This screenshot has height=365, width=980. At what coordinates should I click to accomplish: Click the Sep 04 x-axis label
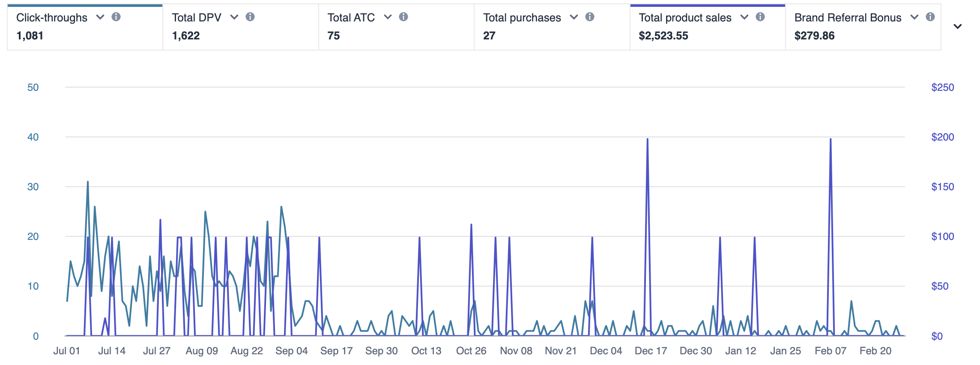pyautogui.click(x=291, y=351)
